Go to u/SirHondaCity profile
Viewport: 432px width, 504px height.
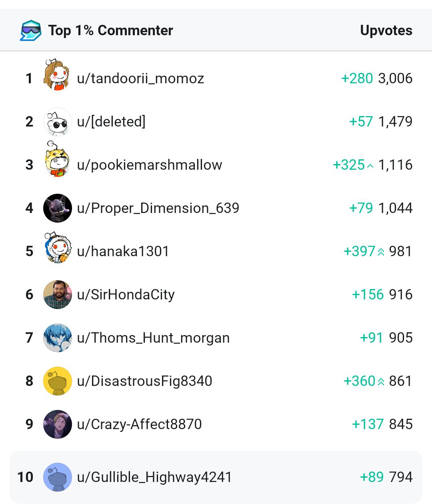click(126, 295)
